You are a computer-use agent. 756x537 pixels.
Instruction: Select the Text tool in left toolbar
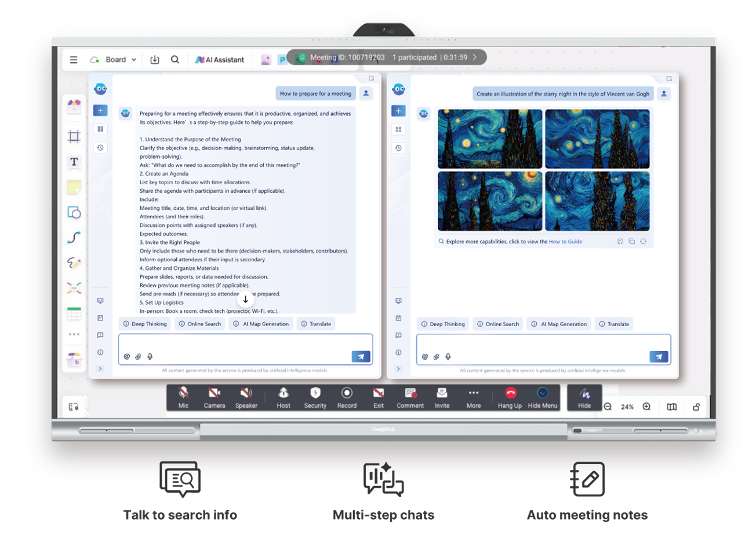click(74, 162)
